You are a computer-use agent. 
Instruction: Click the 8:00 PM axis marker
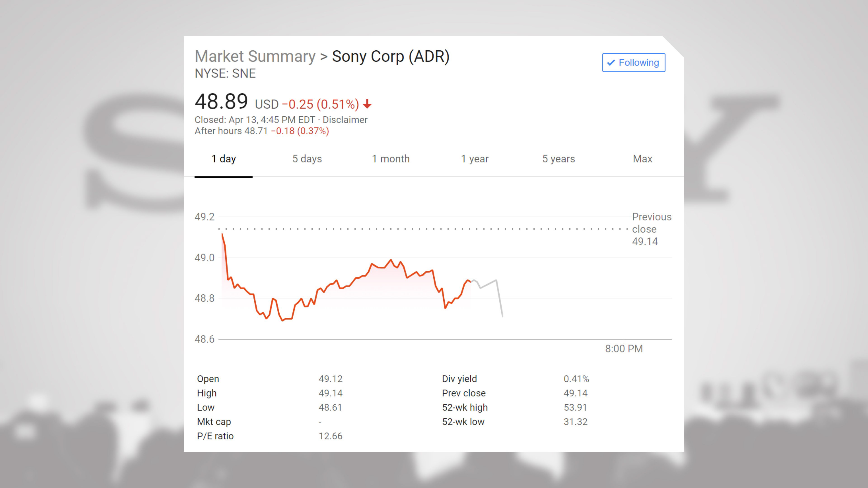tap(624, 349)
